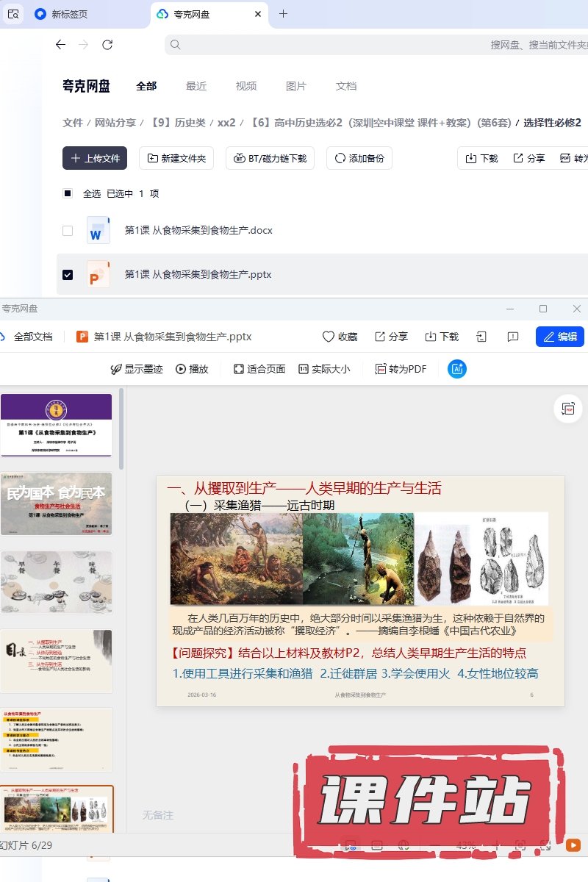Click the blue 编辑 edit button
This screenshot has height=882, width=588.
pyautogui.click(x=559, y=337)
